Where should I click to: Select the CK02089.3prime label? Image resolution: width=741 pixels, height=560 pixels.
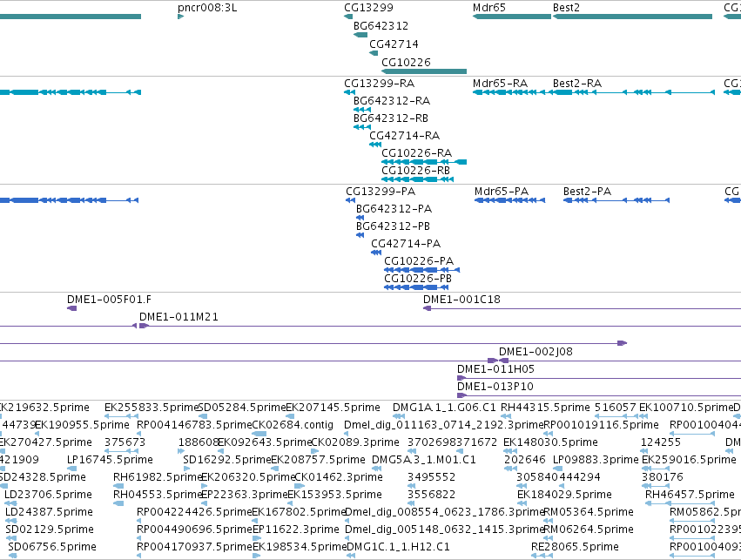pos(355,442)
